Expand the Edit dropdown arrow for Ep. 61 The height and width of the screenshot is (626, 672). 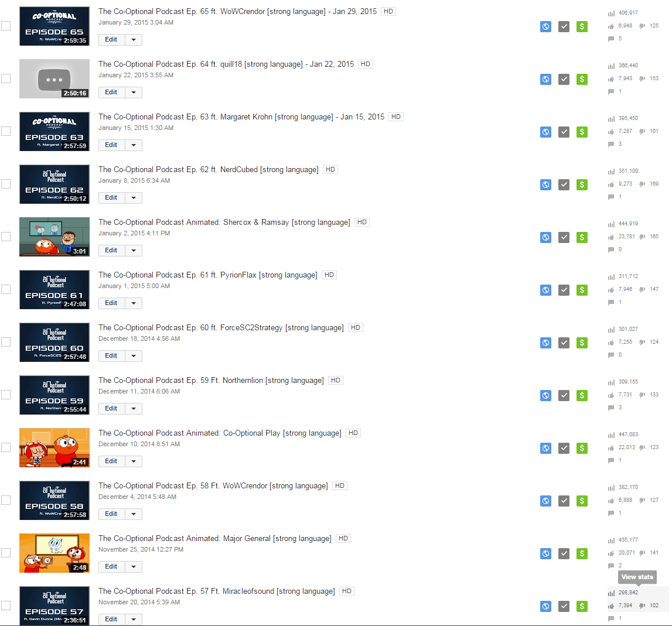134,303
